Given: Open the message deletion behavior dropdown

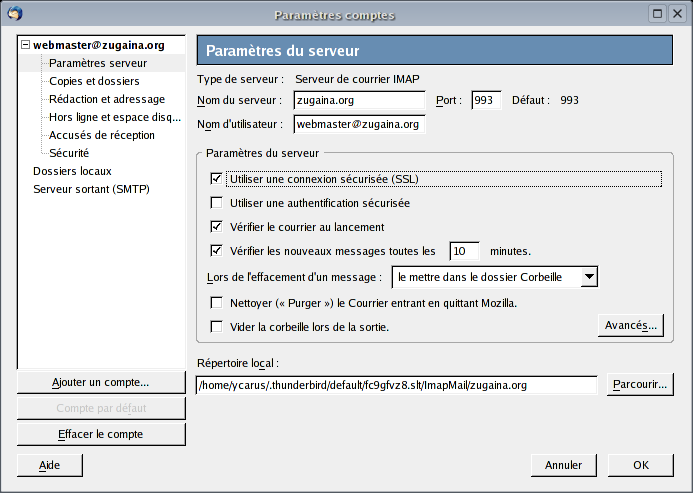Looking at the screenshot, I should (x=495, y=277).
